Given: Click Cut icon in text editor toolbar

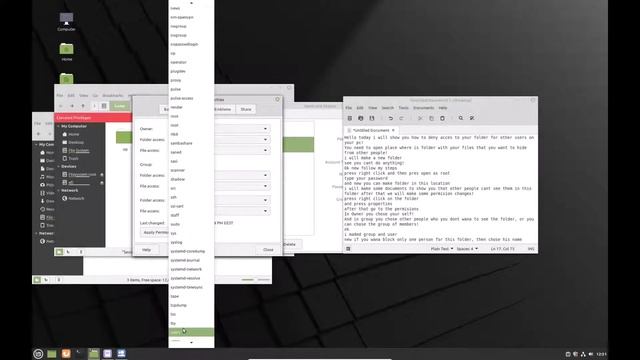Looking at the screenshot, I should [420, 118].
